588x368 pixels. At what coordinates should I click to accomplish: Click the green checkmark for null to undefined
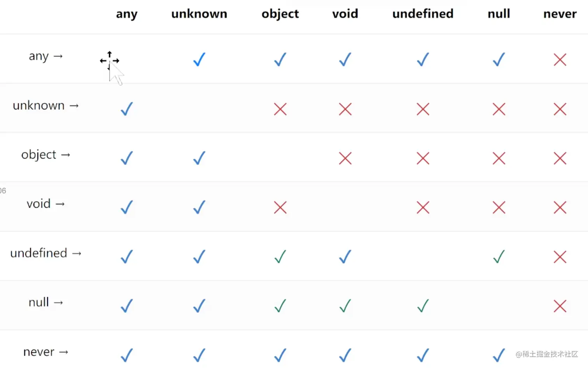pyautogui.click(x=423, y=306)
